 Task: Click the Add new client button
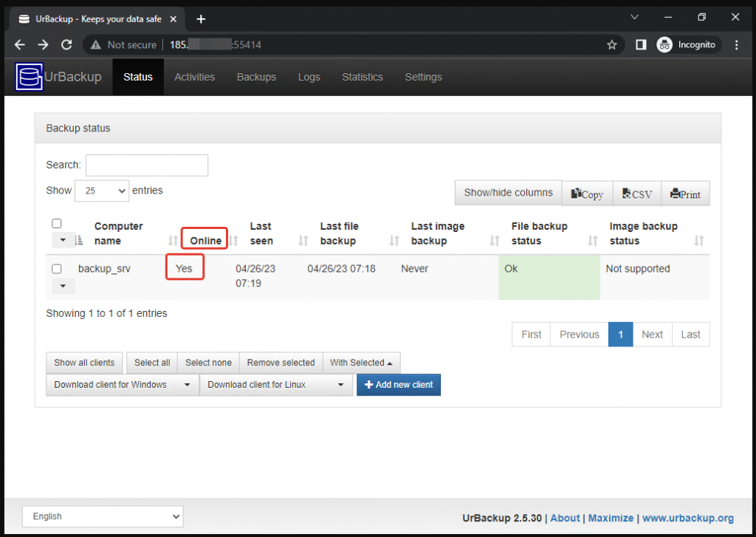399,385
